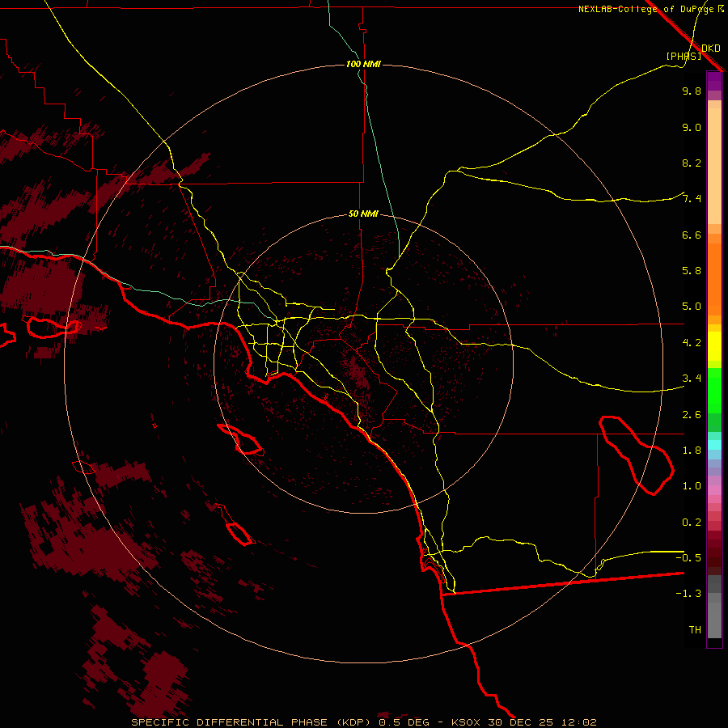Click the 2.6 legend value

(x=692, y=415)
